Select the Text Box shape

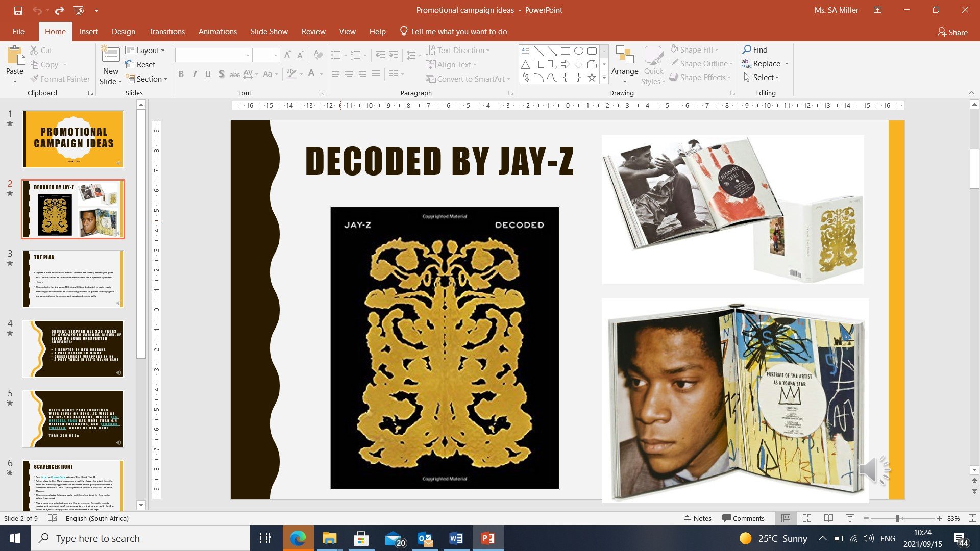(525, 51)
